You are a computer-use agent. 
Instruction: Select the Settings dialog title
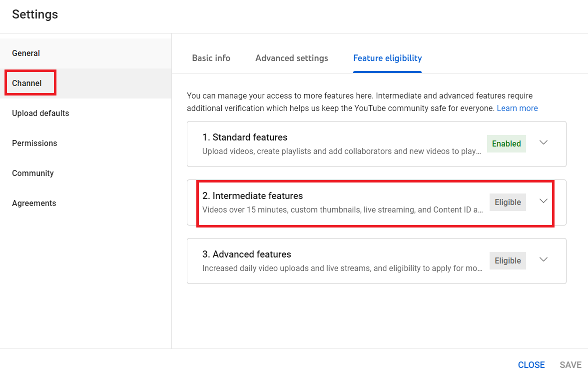pos(34,14)
